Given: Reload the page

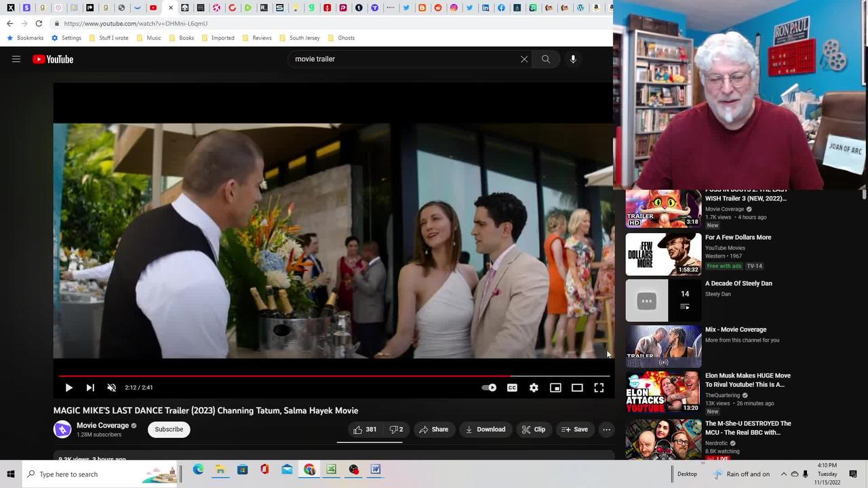Looking at the screenshot, I should point(39,23).
